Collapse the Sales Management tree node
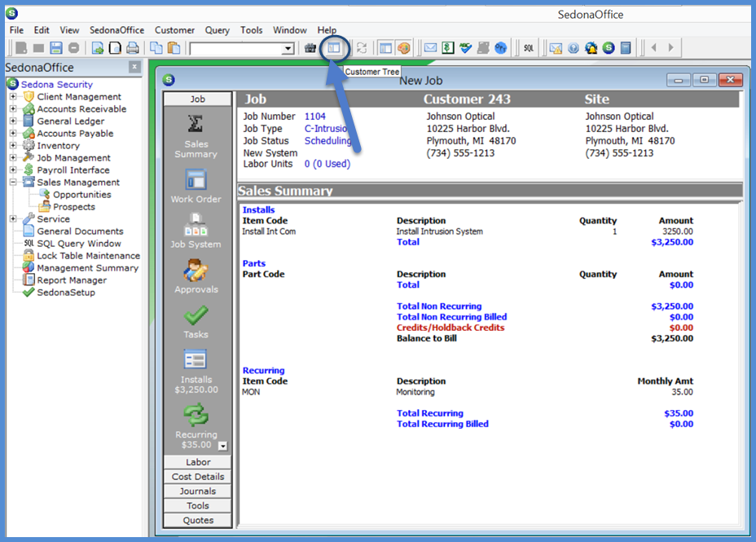Viewport: 756px width, 542px height. point(13,183)
